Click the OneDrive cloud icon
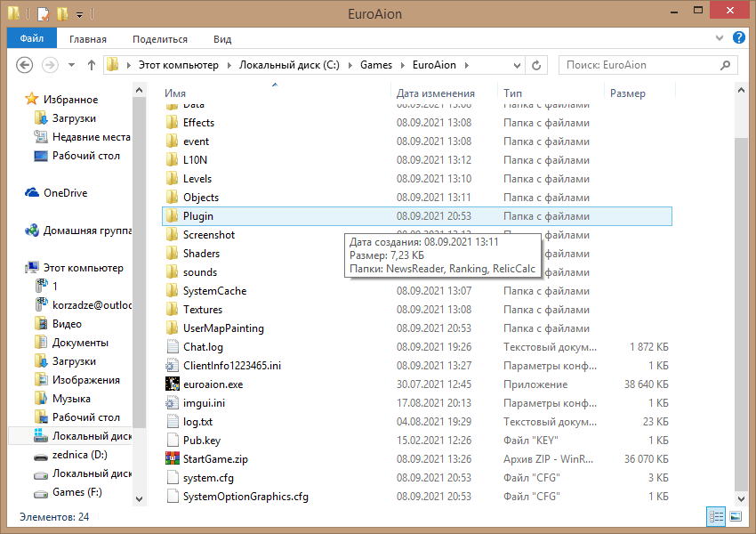This screenshot has height=534, width=756. 32,193
